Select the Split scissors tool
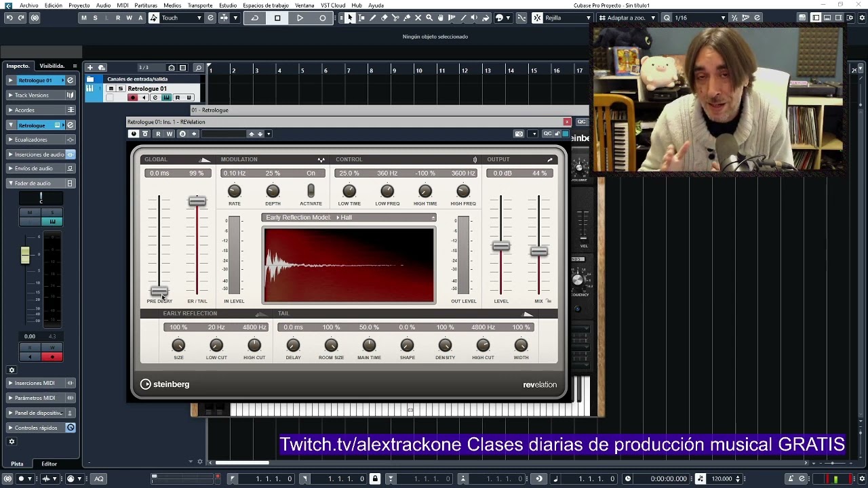The height and width of the screenshot is (488, 868). click(x=395, y=18)
